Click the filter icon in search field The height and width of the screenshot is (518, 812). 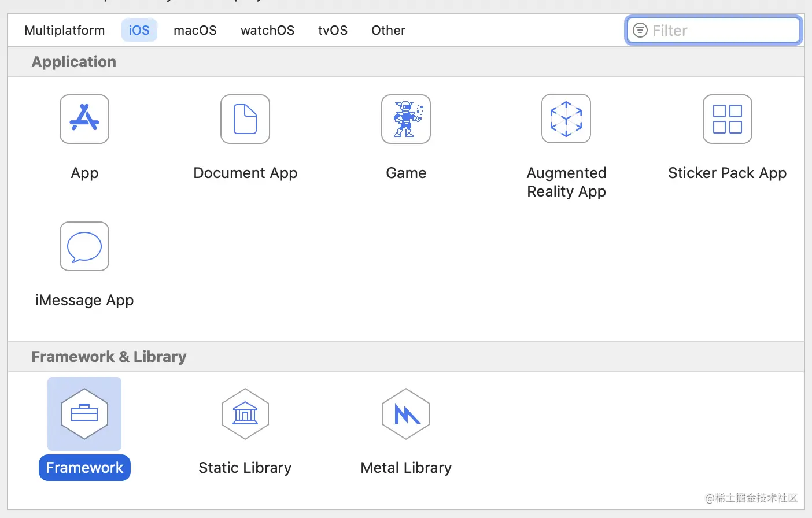[640, 30]
